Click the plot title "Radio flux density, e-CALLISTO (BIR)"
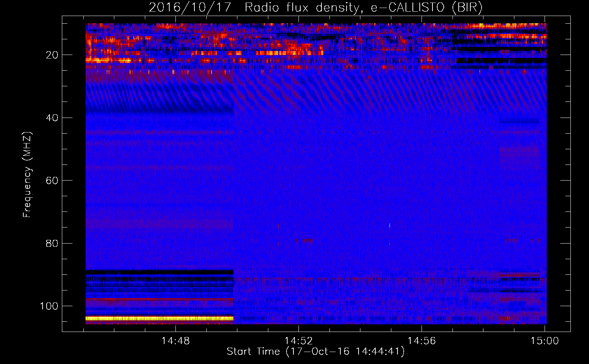The width and height of the screenshot is (589, 364). [363, 7]
